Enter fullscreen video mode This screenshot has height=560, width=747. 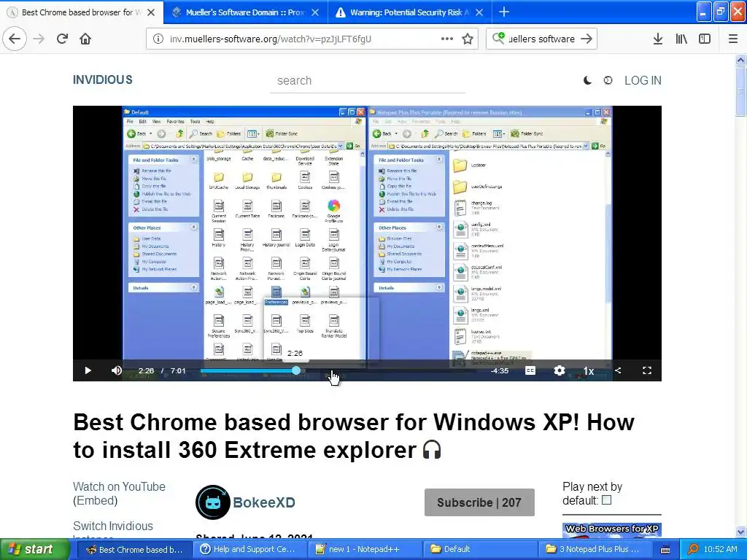[x=647, y=370]
